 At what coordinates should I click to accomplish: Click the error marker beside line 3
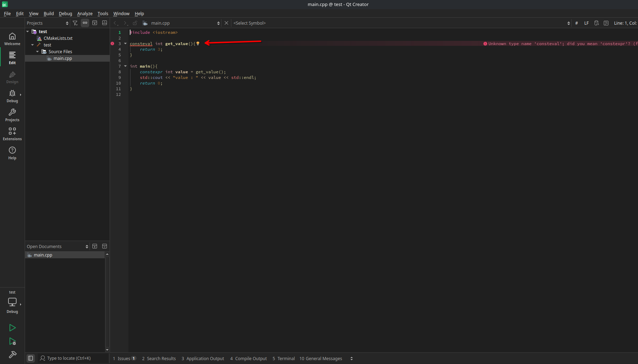[x=113, y=44]
